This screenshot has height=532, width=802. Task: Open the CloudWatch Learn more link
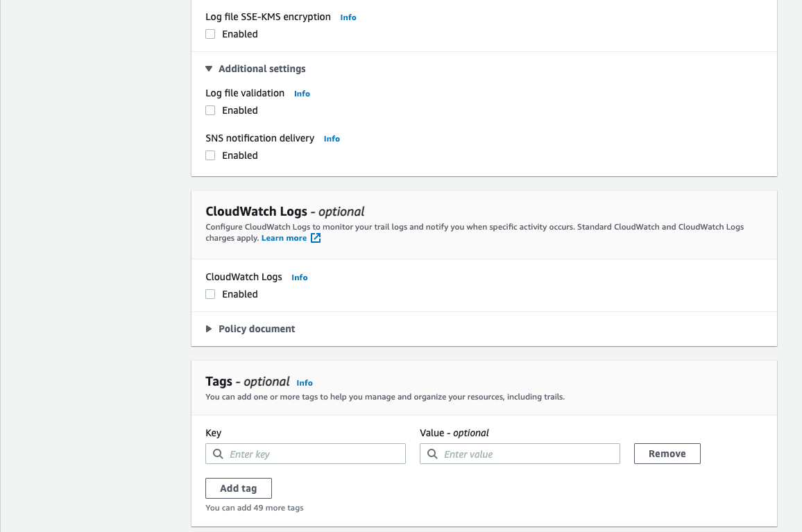[284, 238]
